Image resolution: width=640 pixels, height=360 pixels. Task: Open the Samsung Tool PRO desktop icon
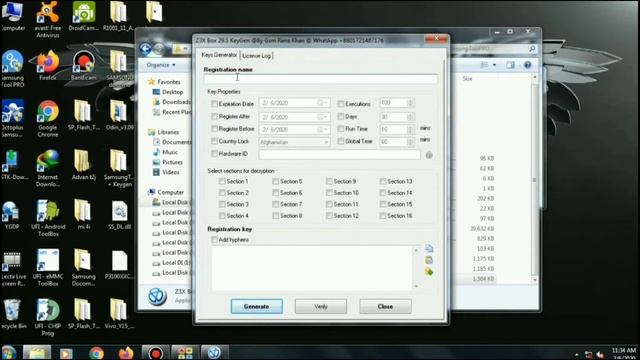pos(13,68)
